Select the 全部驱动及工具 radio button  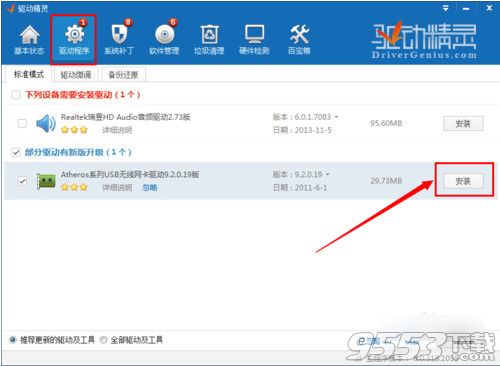[x=103, y=340]
